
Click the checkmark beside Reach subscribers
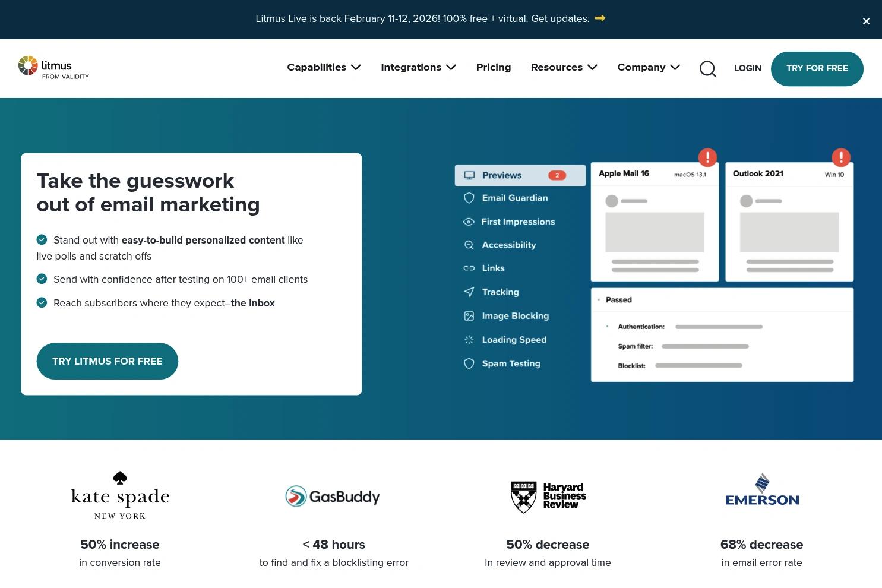[x=42, y=302]
